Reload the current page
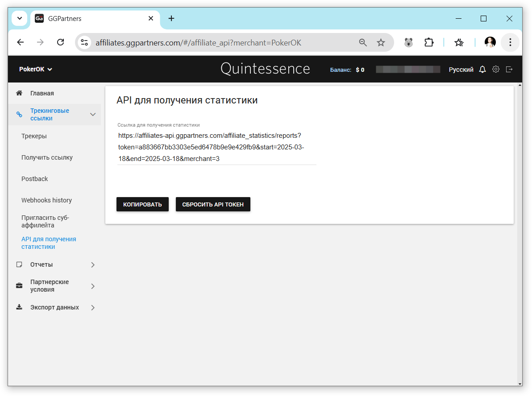532x396 pixels. [x=60, y=42]
